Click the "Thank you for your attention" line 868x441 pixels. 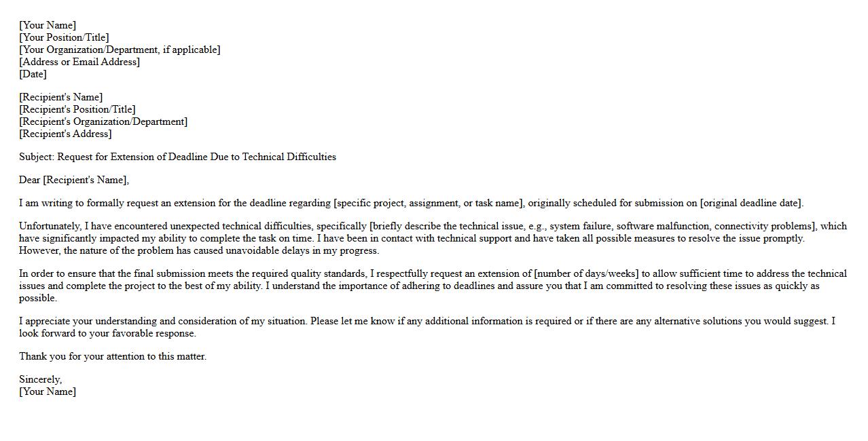[113, 356]
